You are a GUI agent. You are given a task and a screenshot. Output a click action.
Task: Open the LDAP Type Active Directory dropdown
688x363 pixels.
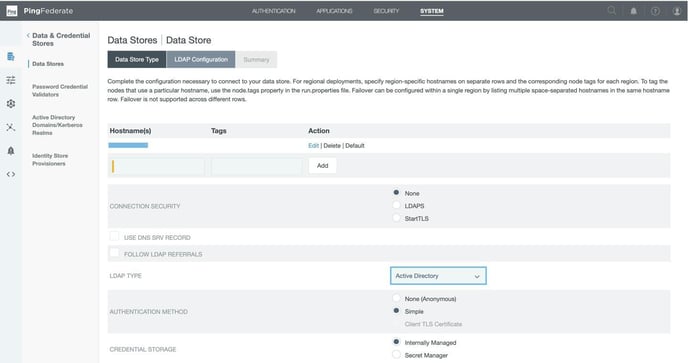point(438,276)
